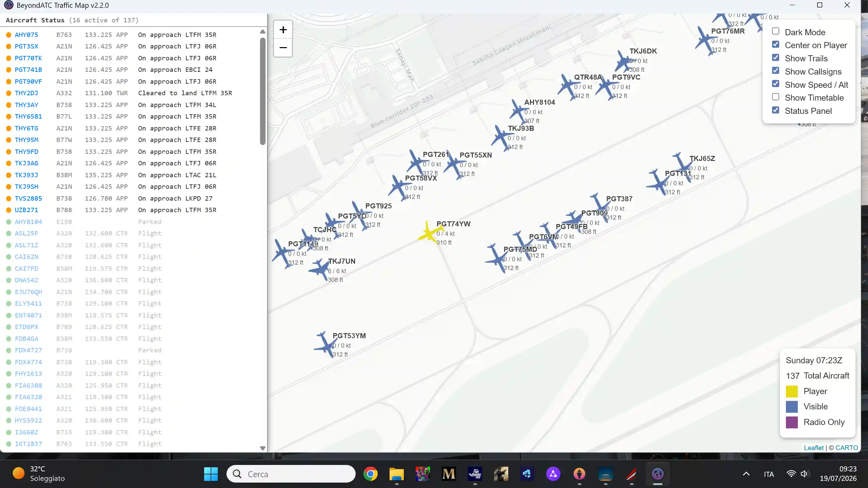
Task: Enable the Show Timetable checkbox
Action: pyautogui.click(x=775, y=97)
